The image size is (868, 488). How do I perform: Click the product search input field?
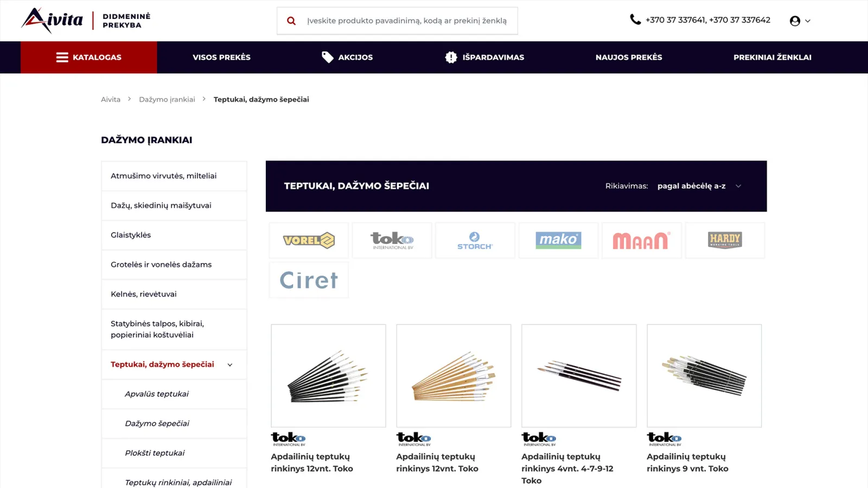(407, 21)
